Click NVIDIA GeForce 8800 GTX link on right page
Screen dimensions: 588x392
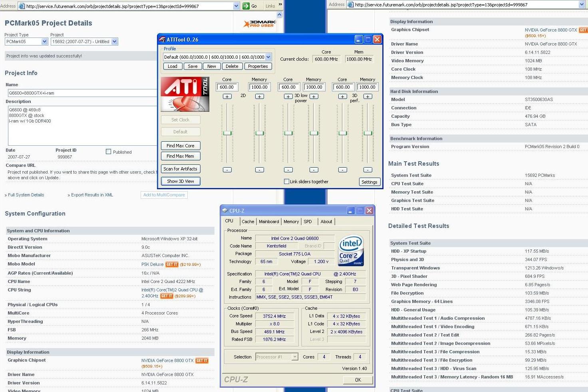tap(551, 30)
